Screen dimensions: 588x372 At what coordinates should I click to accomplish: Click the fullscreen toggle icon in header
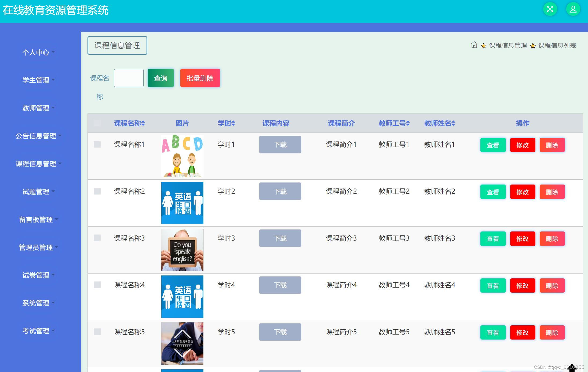[x=550, y=9]
